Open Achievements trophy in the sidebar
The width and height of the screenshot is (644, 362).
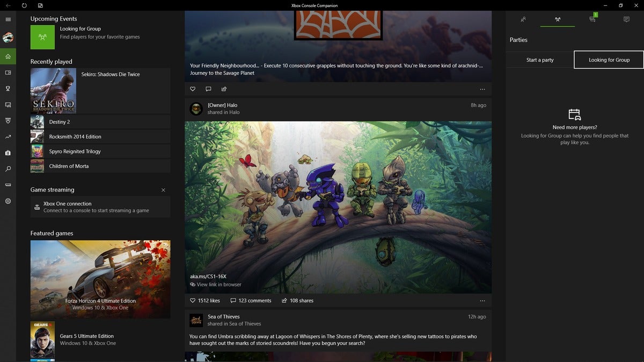[8, 88]
